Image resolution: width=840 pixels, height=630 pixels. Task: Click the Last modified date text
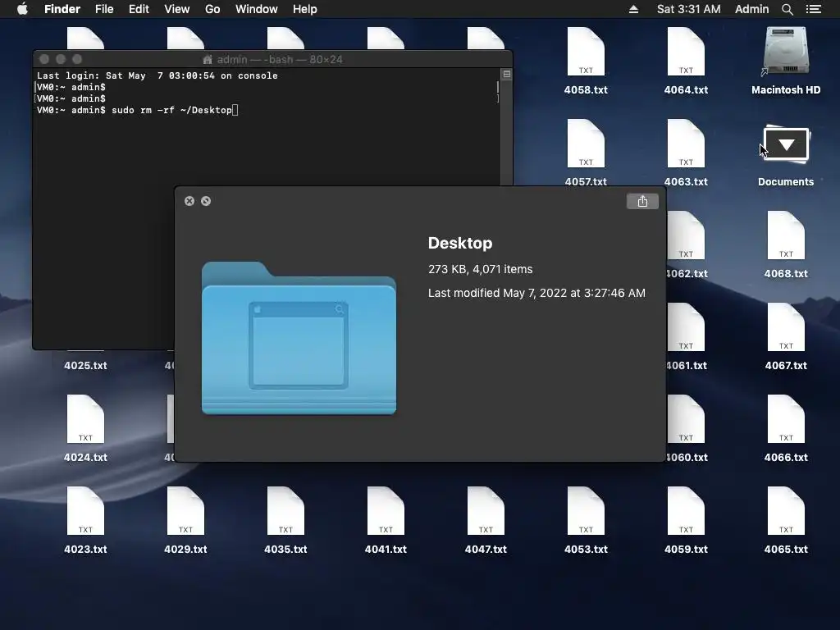[536, 293]
